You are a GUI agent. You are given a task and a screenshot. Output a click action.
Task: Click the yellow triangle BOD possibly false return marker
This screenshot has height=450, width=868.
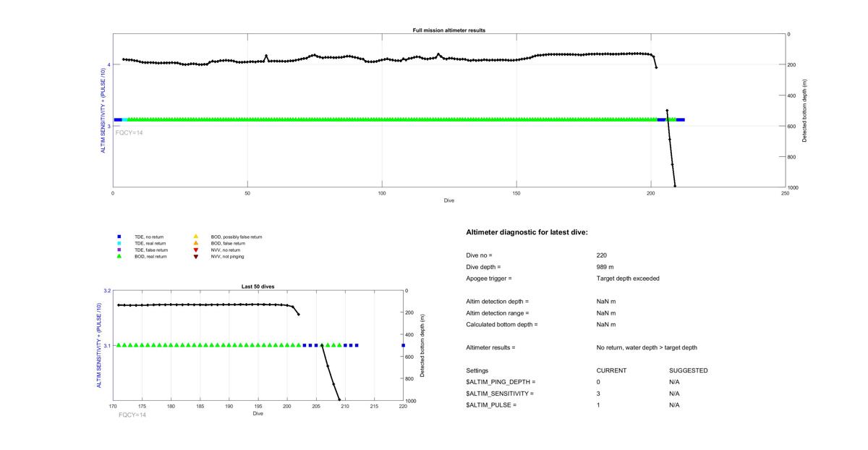(x=196, y=237)
